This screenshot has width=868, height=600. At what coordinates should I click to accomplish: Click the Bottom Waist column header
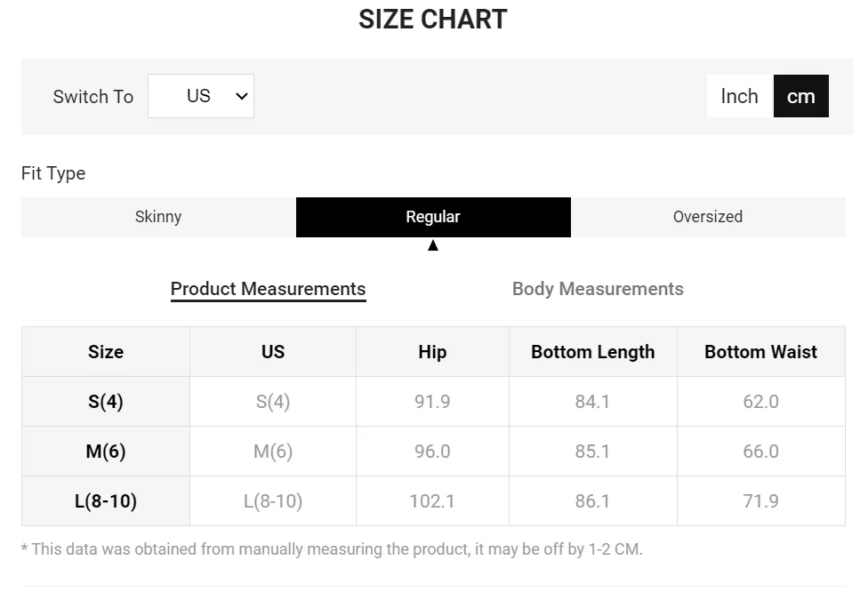tap(760, 352)
